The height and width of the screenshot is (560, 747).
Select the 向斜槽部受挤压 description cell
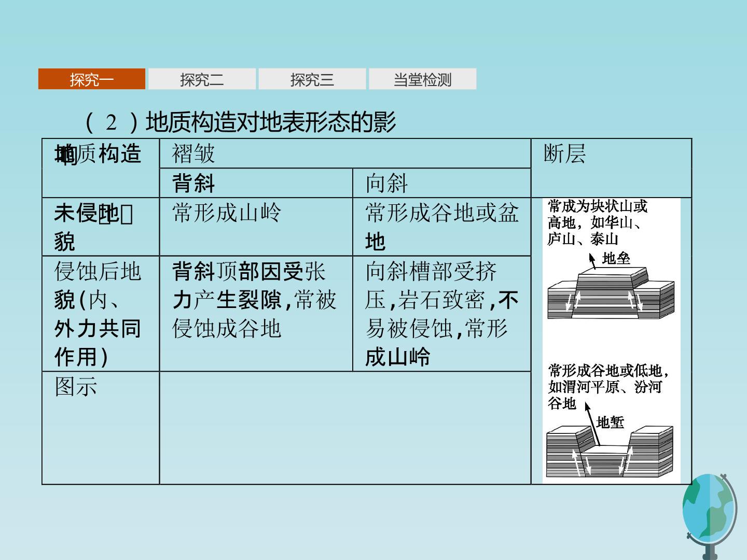coord(441,314)
